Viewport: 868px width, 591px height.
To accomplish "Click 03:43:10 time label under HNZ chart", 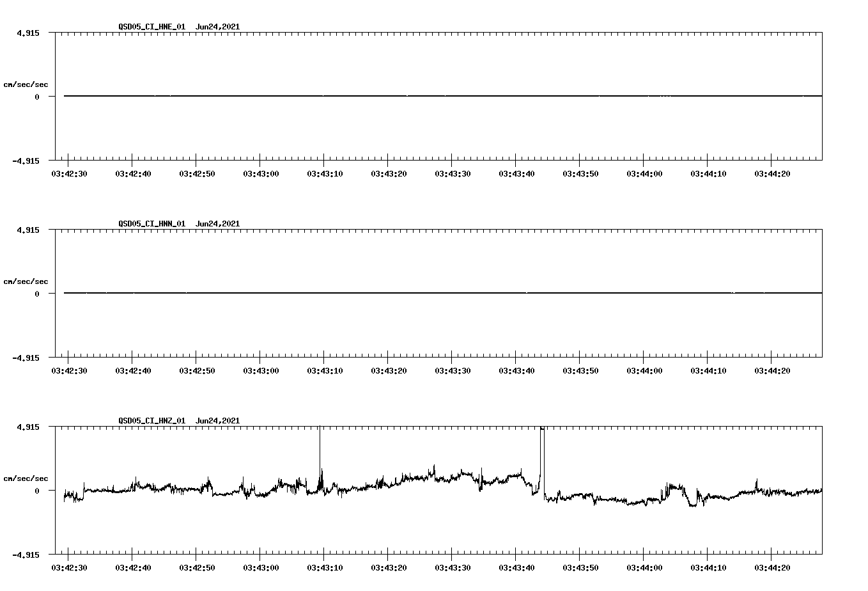I will click(325, 567).
